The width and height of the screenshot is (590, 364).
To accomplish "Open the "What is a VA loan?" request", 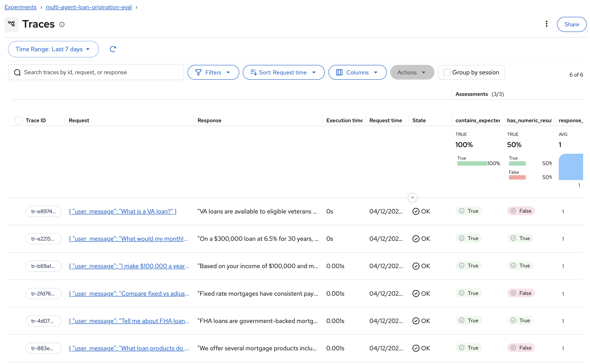I will pyautogui.click(x=123, y=211).
